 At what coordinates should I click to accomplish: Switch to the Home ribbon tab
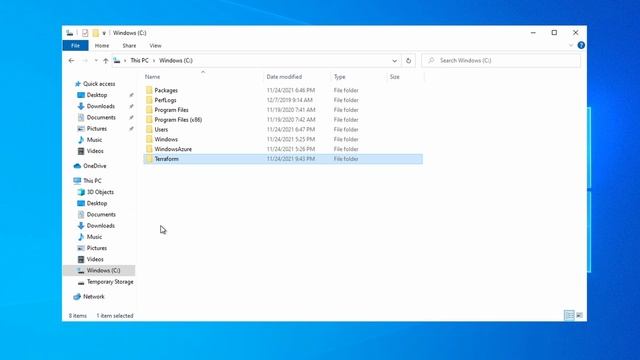[102, 46]
